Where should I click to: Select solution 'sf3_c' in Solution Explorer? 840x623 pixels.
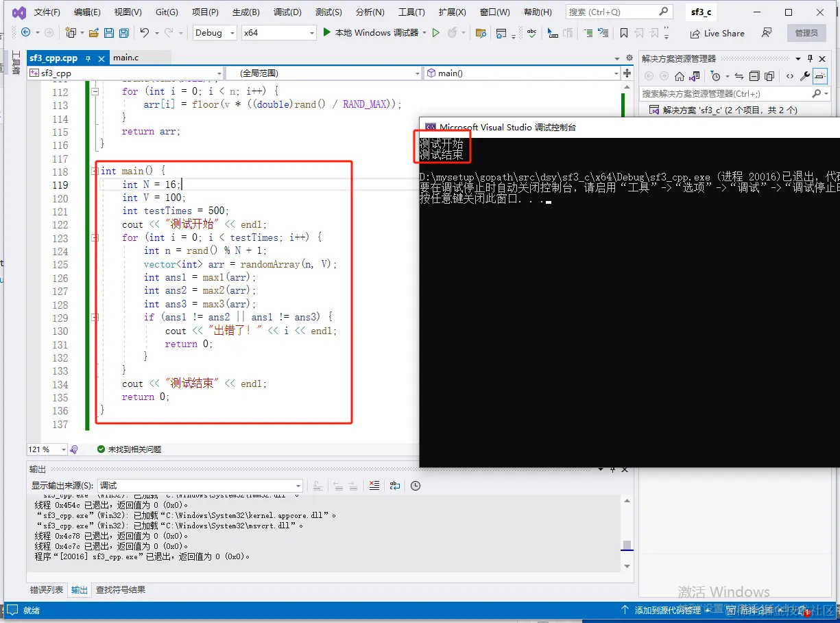pos(724,110)
